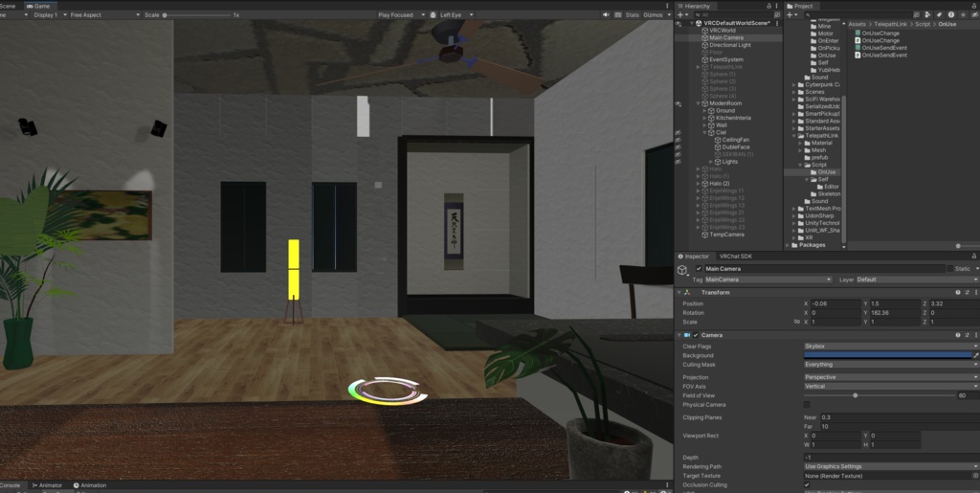Image resolution: width=980 pixels, height=493 pixels.
Task: Toggle Scale constrained proportions link icon
Action: coord(797,322)
